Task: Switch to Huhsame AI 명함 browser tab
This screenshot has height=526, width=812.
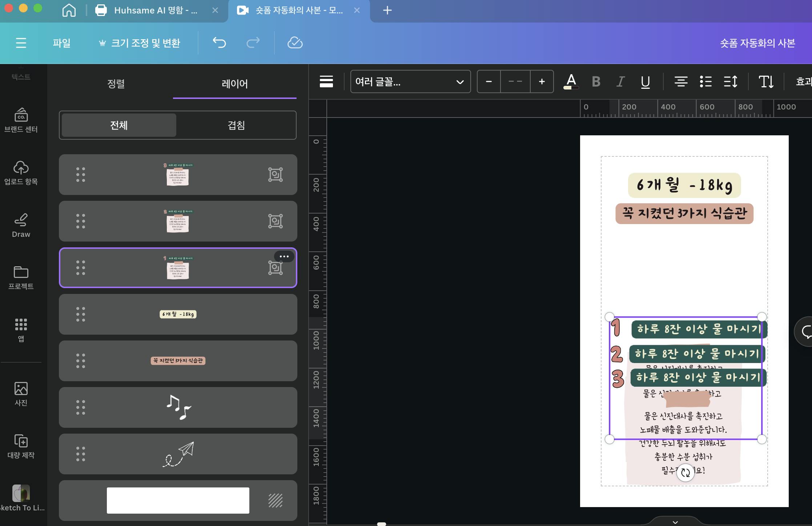Action: click(x=156, y=10)
